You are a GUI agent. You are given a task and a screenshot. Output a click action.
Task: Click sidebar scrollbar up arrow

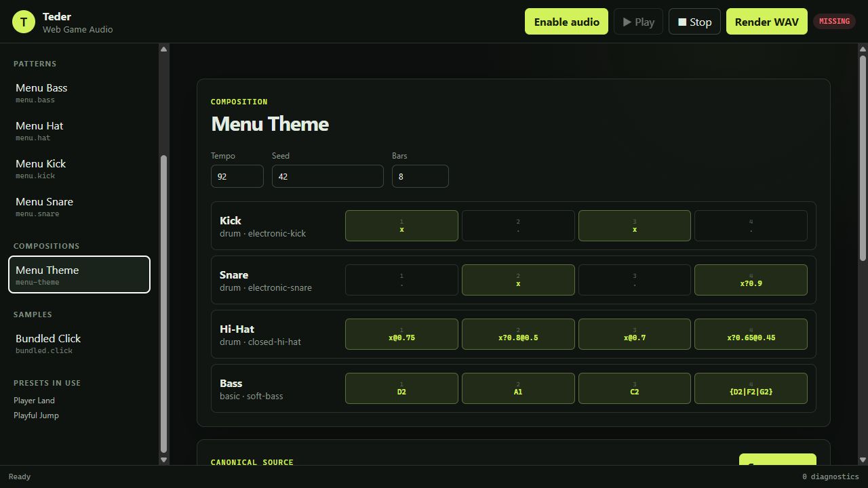[163, 49]
